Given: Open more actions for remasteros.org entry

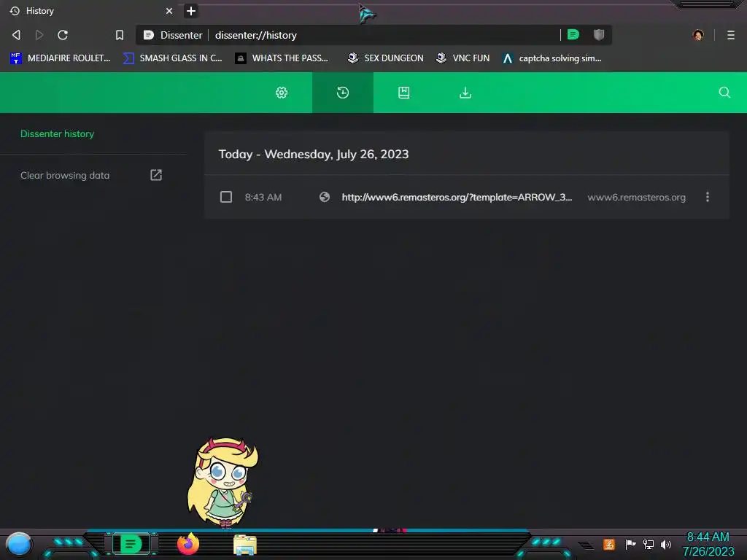Looking at the screenshot, I should click(x=708, y=197).
